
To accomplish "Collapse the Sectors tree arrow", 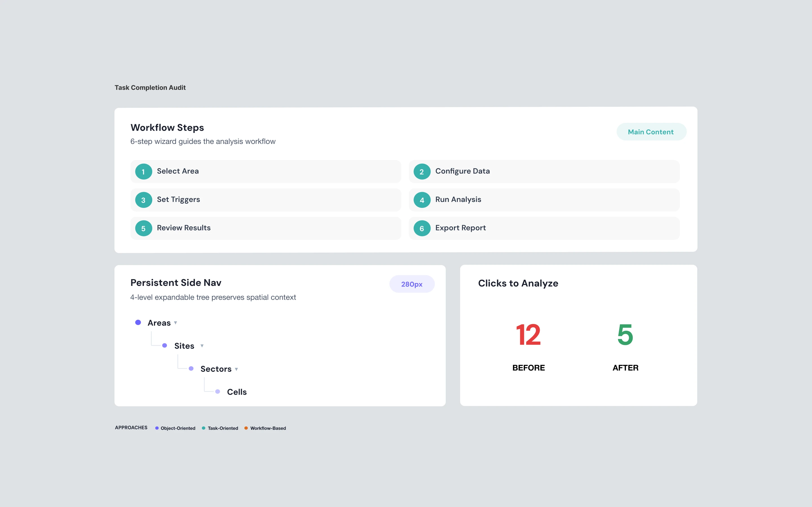I will click(237, 369).
